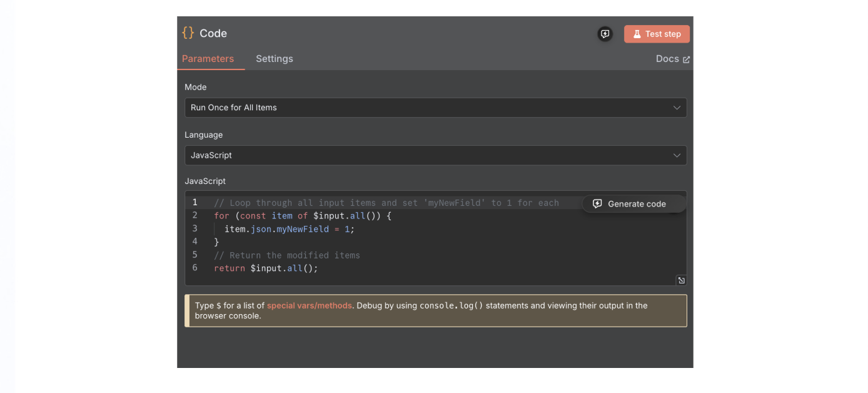Open the special vars/methods link
Screen dimensions: 868x393
point(310,306)
